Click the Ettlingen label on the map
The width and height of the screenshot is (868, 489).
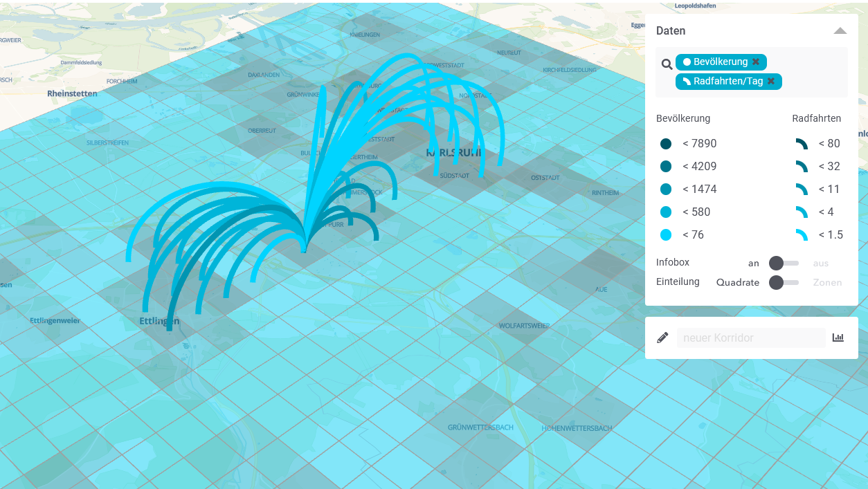[159, 321]
